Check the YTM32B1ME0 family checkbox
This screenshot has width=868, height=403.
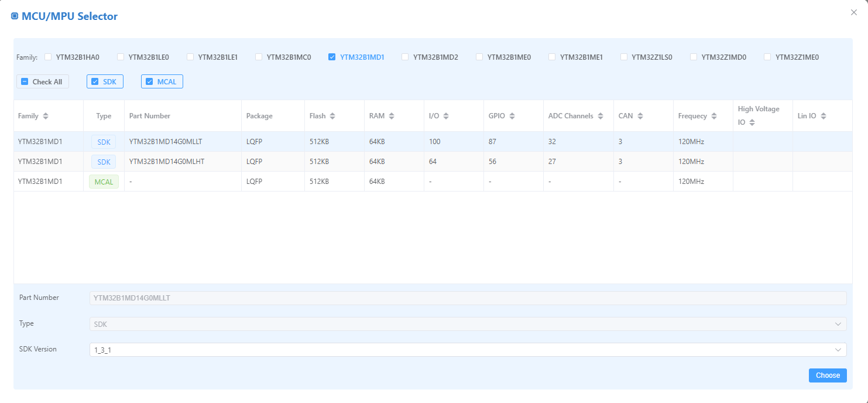point(479,57)
